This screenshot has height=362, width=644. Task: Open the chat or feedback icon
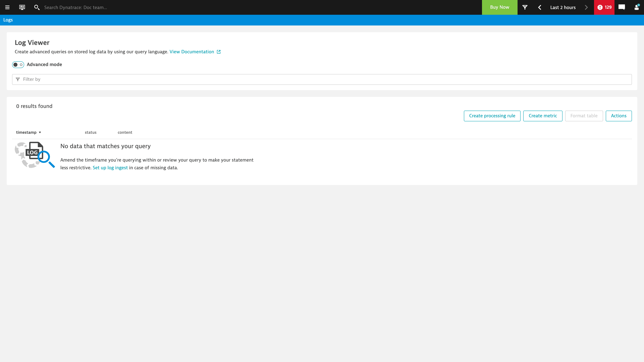pyautogui.click(x=622, y=7)
